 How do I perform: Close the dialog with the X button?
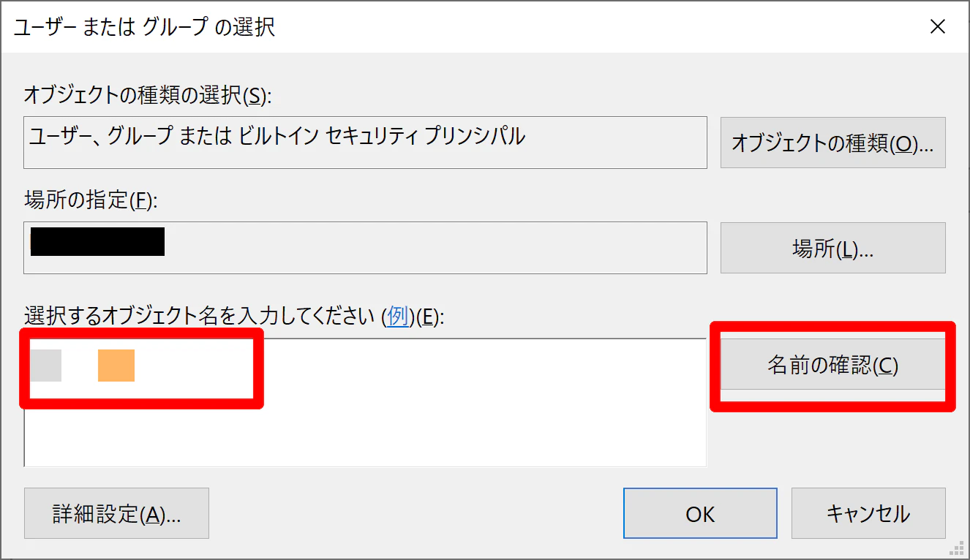[x=938, y=26]
